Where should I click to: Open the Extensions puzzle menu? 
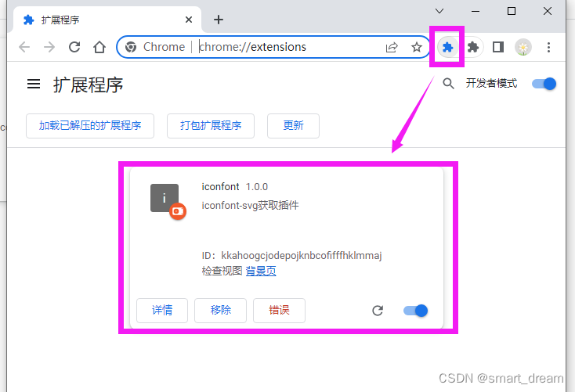tap(473, 47)
